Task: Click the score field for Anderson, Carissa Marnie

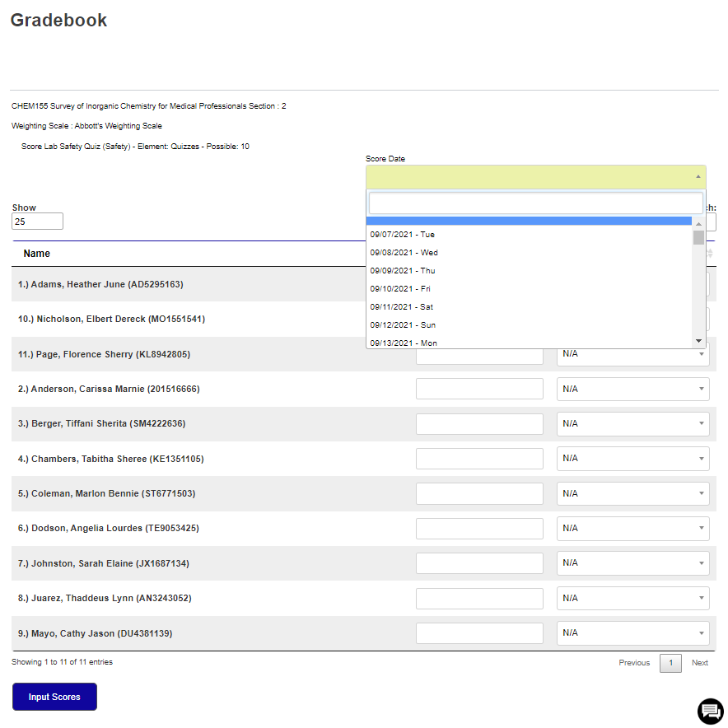Action: coord(479,388)
